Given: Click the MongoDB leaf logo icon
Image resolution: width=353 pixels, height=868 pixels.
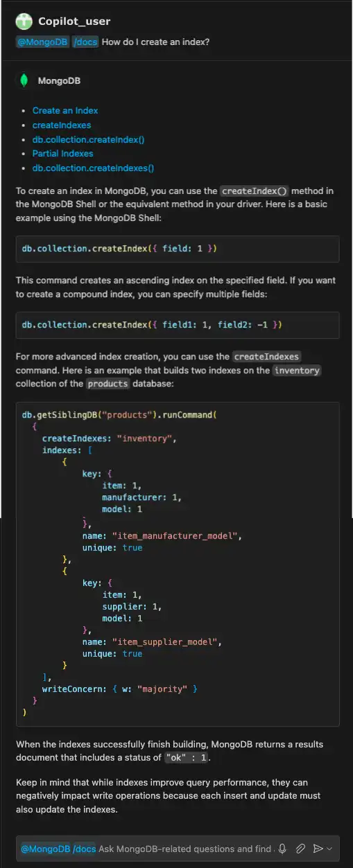Looking at the screenshot, I should tap(24, 80).
